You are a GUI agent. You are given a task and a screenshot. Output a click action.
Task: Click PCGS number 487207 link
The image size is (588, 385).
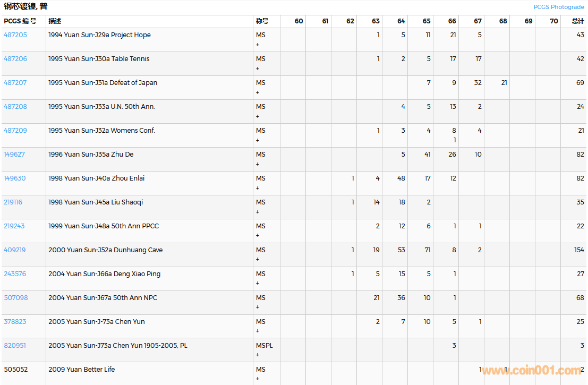15,83
